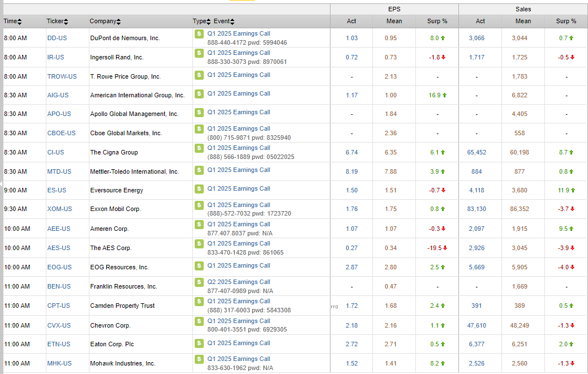Open the IR-US ticker link
Image resolution: width=588 pixels, height=374 pixels.
point(55,57)
